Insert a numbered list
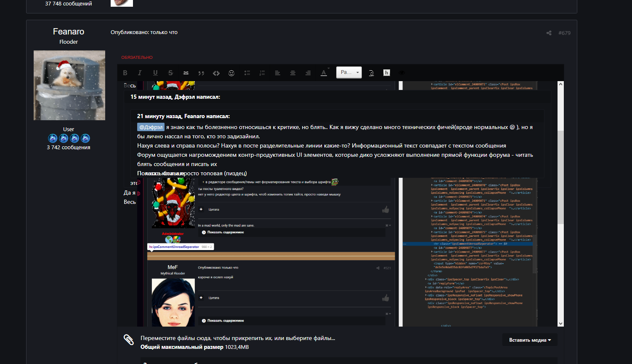The image size is (632, 364). [x=262, y=73]
